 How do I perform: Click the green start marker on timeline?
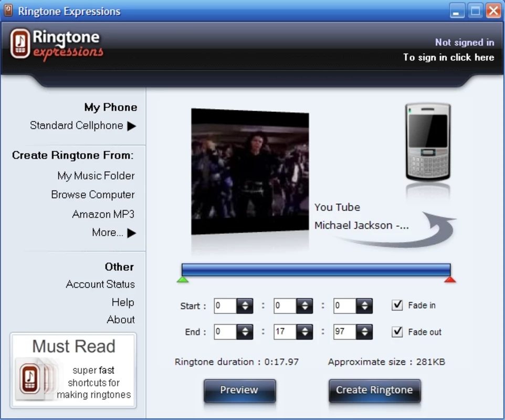click(183, 280)
